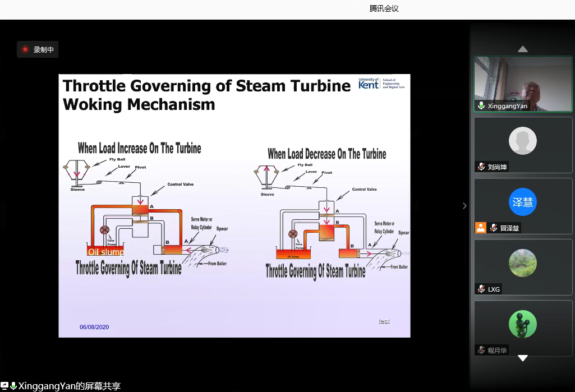The image size is (575, 392).
Task: Click the red recording indicator icon
Action: pos(25,50)
